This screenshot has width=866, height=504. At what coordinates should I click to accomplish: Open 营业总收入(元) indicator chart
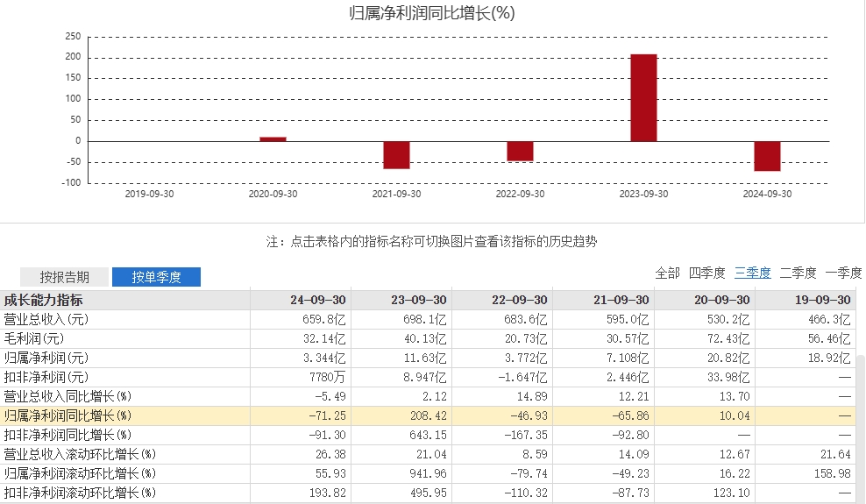pos(46,320)
